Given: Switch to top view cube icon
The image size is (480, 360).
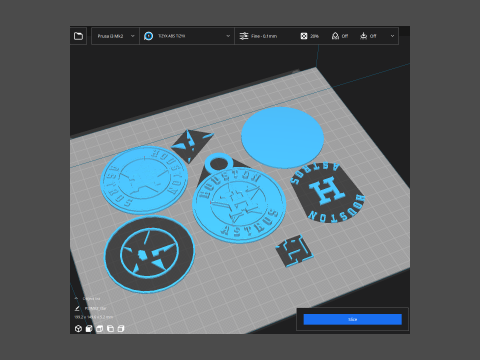Looking at the screenshot, I should point(100,329).
